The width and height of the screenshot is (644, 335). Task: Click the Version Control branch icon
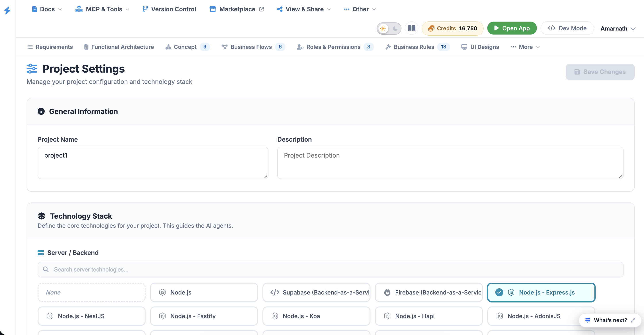[145, 9]
